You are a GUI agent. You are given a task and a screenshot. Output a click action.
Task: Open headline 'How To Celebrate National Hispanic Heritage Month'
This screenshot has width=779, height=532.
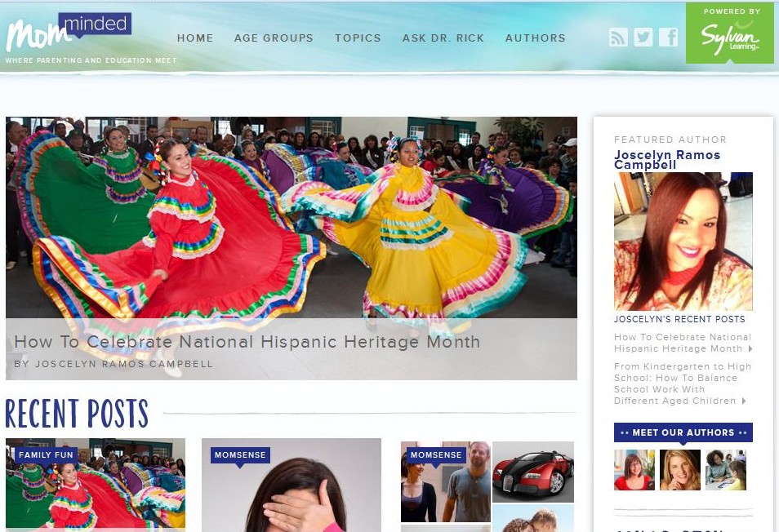(247, 342)
